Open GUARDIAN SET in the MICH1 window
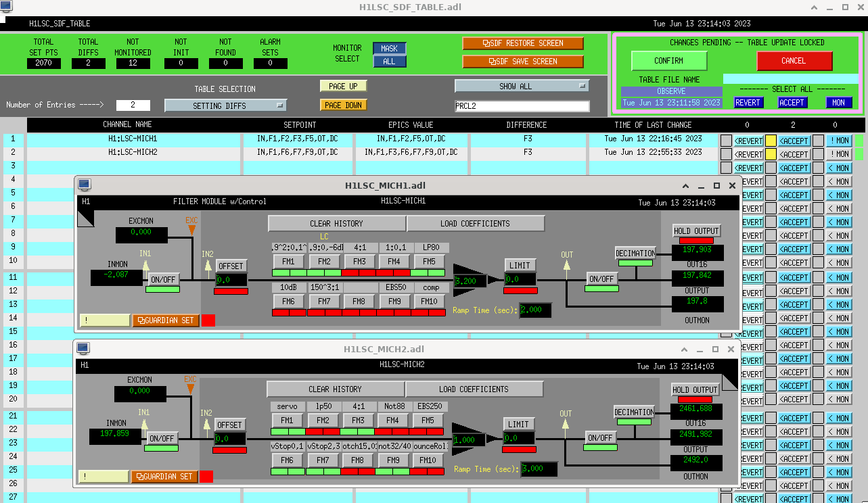The image size is (868, 503). (166, 320)
